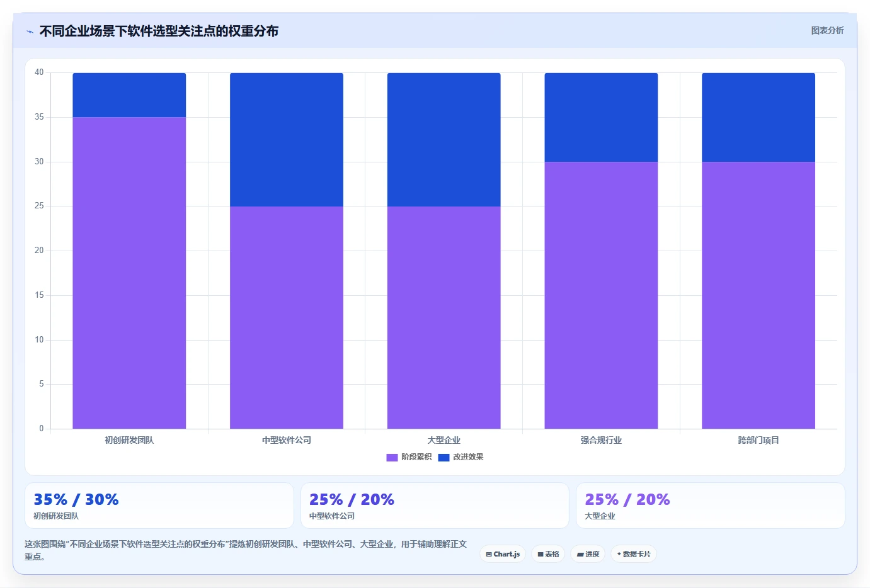Click the 大型企业 x-axis label

(444, 440)
